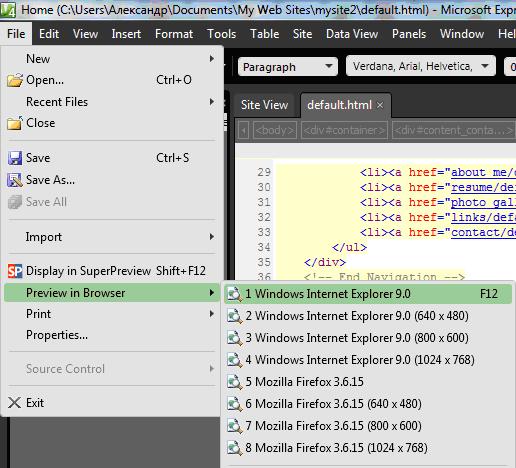Image resolution: width=516 pixels, height=468 pixels.
Task: Open the View menu
Action: point(86,34)
